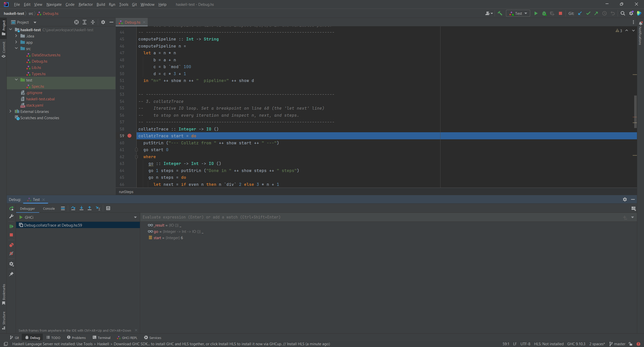The image size is (644, 347).
Task: Click the Git Update Project blue arrow
Action: [580, 13]
